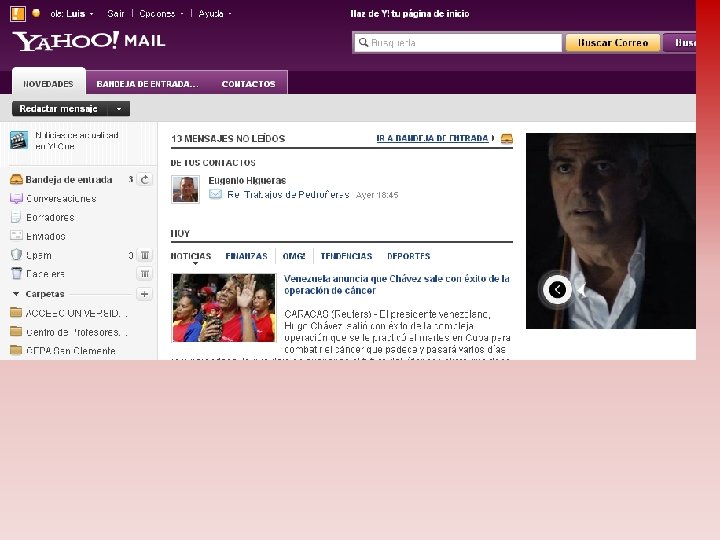Click the Yahoo! Mail logo
Screen dimensions: 720x540
[x=89, y=41]
